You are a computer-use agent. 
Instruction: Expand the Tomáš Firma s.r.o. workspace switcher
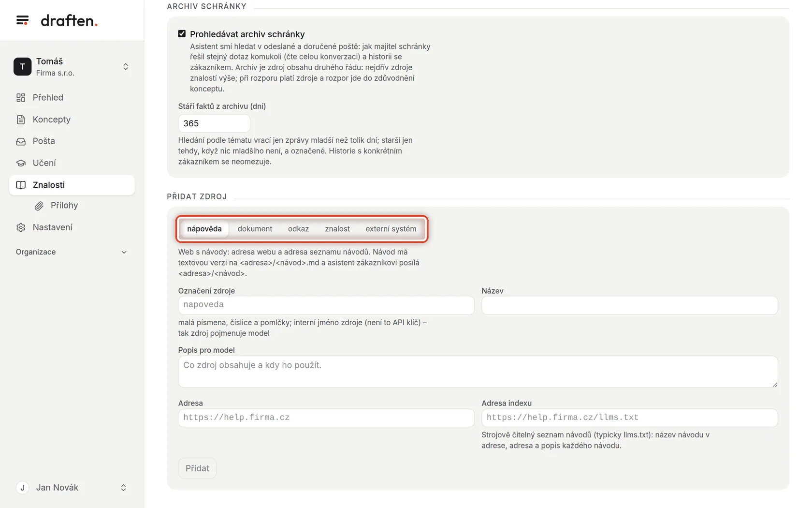coord(72,67)
